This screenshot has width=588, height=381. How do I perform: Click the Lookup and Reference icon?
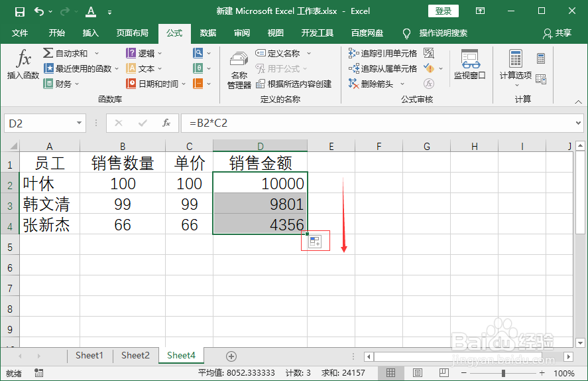click(198, 53)
